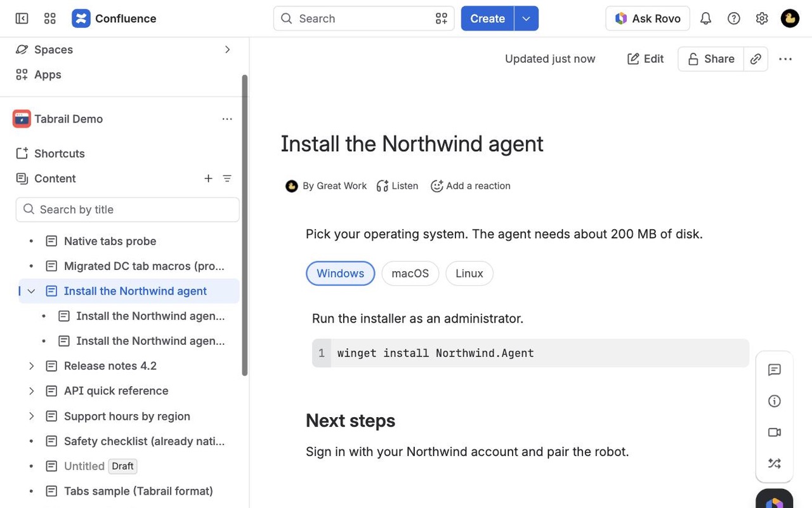Screen dimensions: 812x508
Task: Click the search field add-filter icon
Action: [x=442, y=18]
